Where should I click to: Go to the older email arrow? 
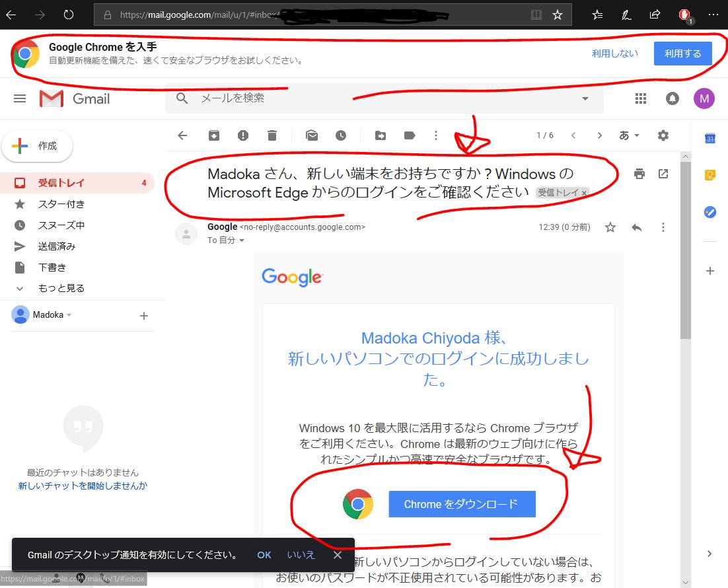[x=599, y=135]
